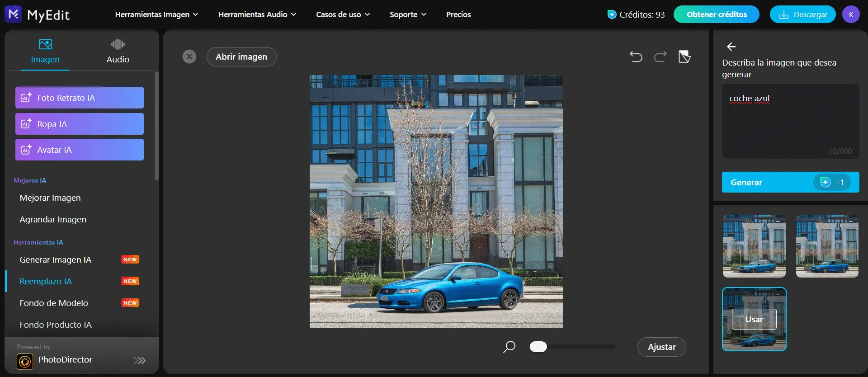Click the coche azul prompt text field
Image resolution: width=868 pixels, height=377 pixels.
(x=790, y=121)
